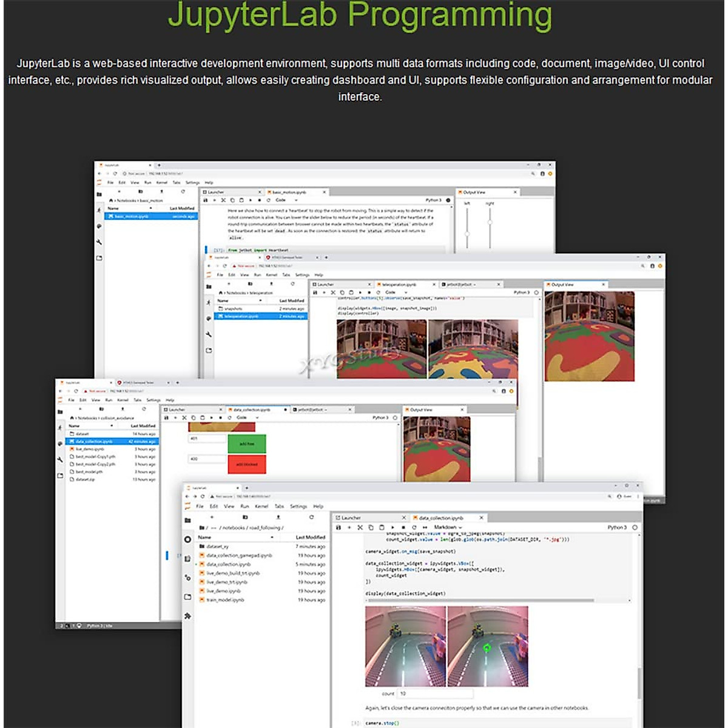Open the Markdown cell type dropdown
The image size is (728, 728).
point(448,528)
